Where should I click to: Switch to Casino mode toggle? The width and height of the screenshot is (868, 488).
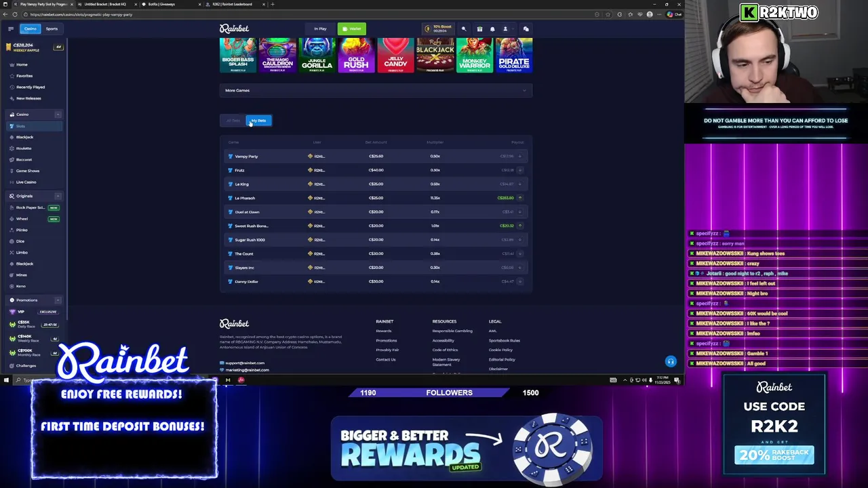(31, 28)
